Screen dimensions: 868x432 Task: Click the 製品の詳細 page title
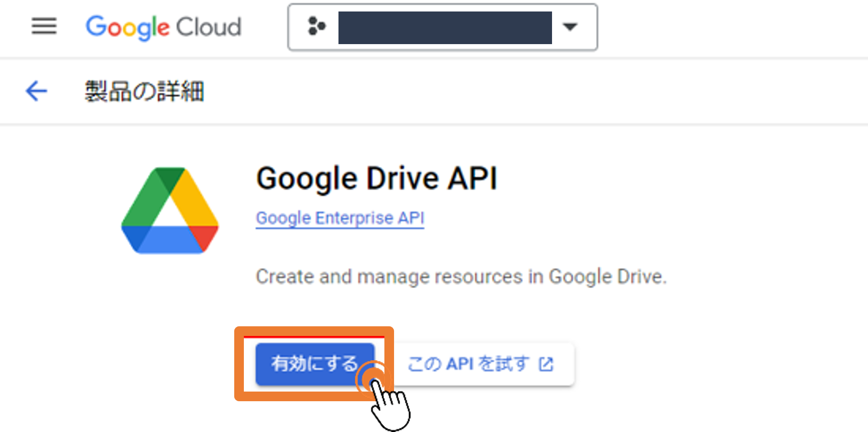point(144,91)
